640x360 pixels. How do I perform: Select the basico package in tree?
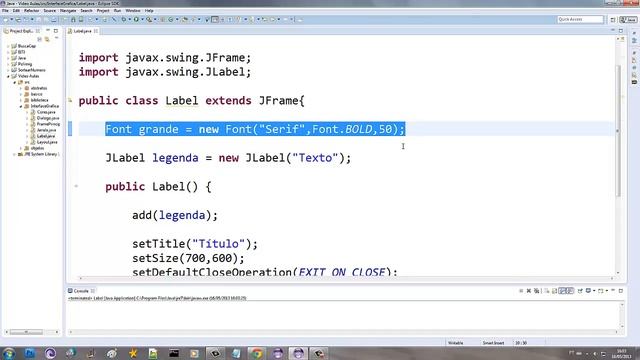pos(36,94)
